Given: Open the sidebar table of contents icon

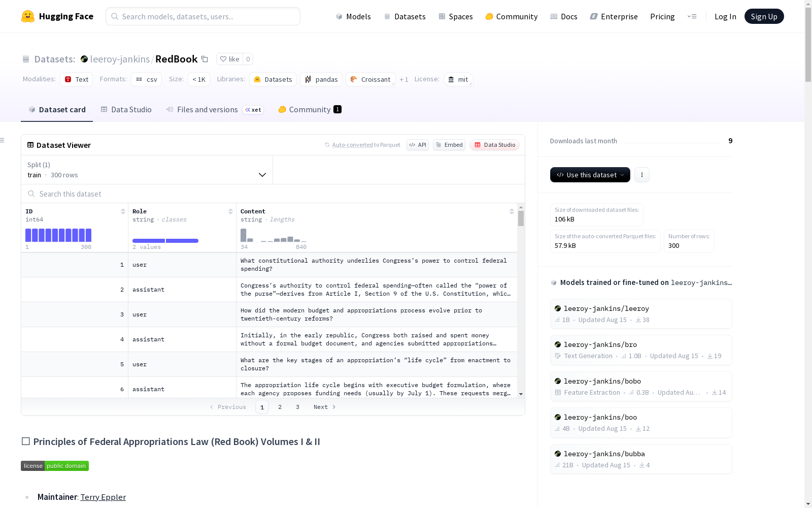Looking at the screenshot, I should pos(3,140).
